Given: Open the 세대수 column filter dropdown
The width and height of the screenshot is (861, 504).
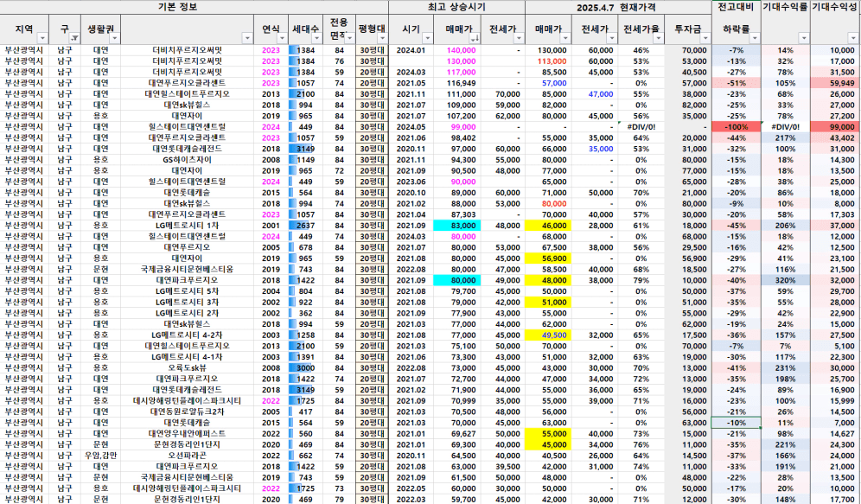Looking at the screenshot, I should tap(316, 38).
